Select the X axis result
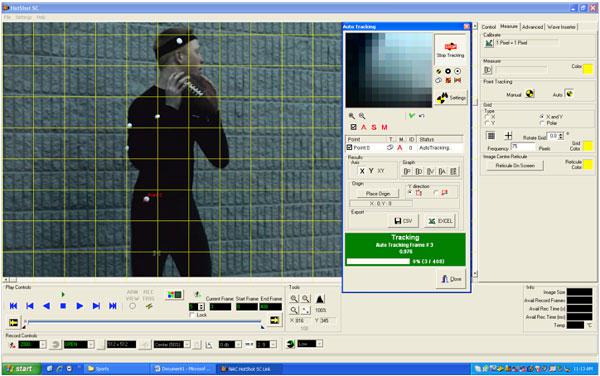 click(362, 171)
